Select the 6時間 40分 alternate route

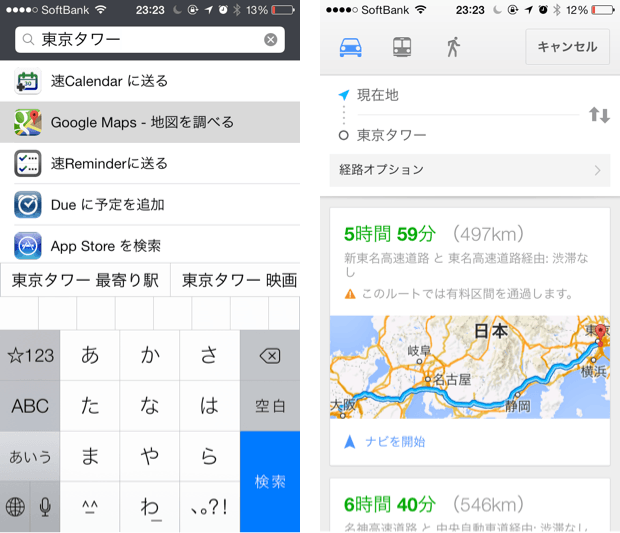pyautogui.click(x=469, y=505)
